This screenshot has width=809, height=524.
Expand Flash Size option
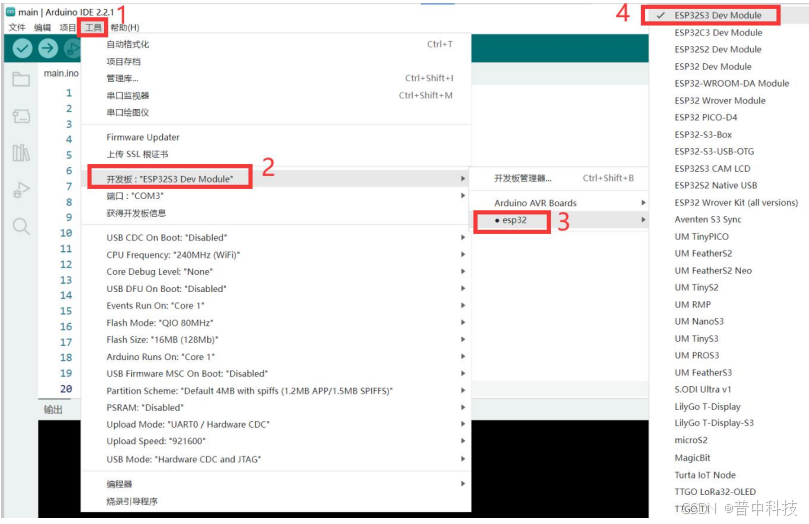276,340
